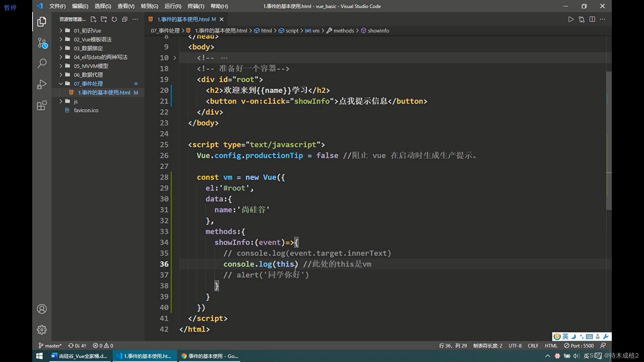Click the vm breadcrumb item
Viewport: 644px width, 362px height.
312,31
